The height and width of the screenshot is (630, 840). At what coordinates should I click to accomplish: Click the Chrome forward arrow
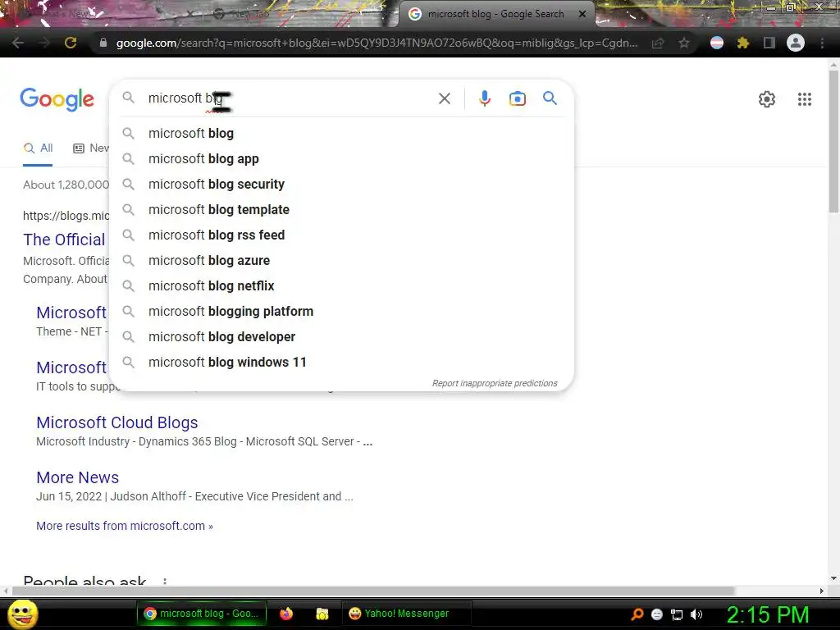[44, 43]
